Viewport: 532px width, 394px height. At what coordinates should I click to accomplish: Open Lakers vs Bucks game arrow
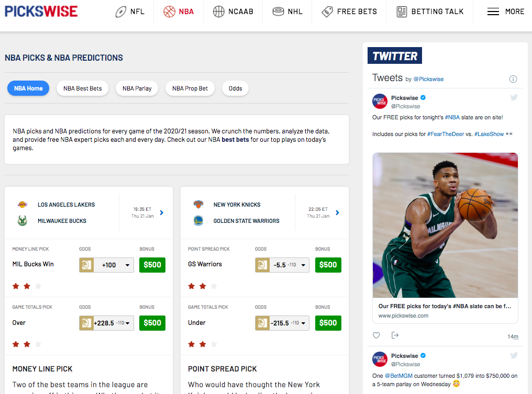(161, 212)
